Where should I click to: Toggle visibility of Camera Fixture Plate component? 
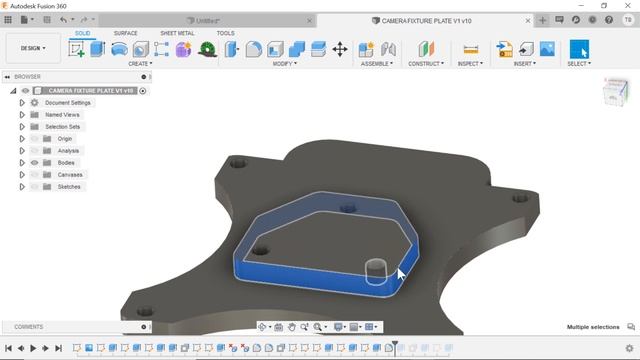click(x=25, y=91)
